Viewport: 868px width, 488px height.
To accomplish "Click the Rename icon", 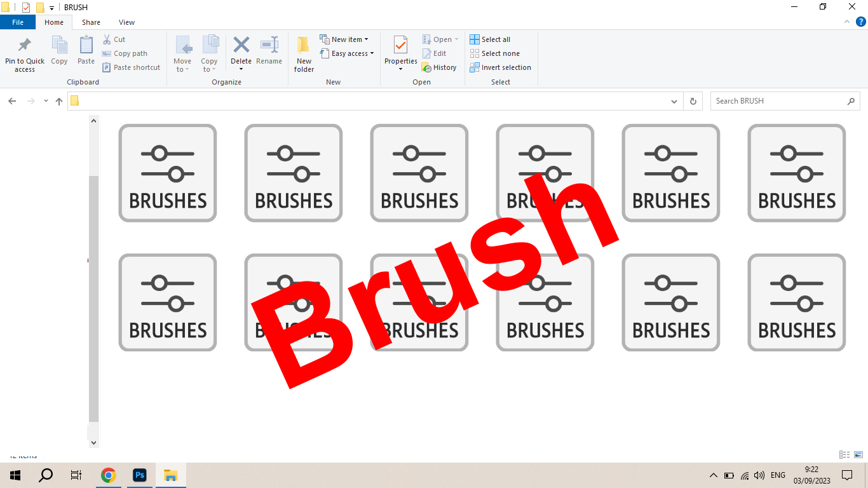I will [269, 46].
